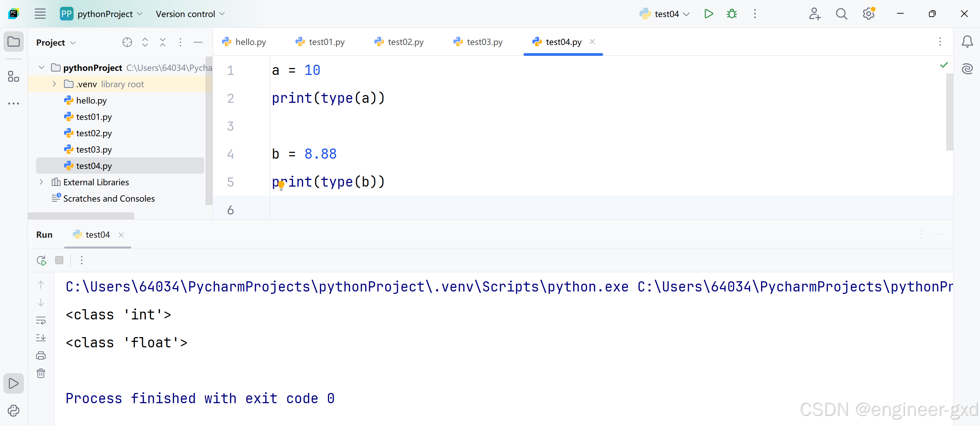Open the Structure tool window icon
Viewport: 980px width, 426px height.
13,77
